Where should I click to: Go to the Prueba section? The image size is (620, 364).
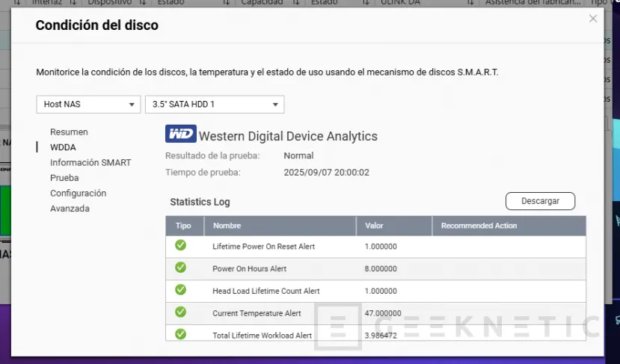pyautogui.click(x=64, y=178)
